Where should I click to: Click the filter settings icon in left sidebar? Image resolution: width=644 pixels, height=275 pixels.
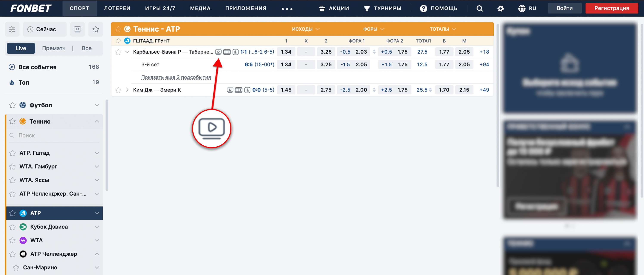coord(12,29)
